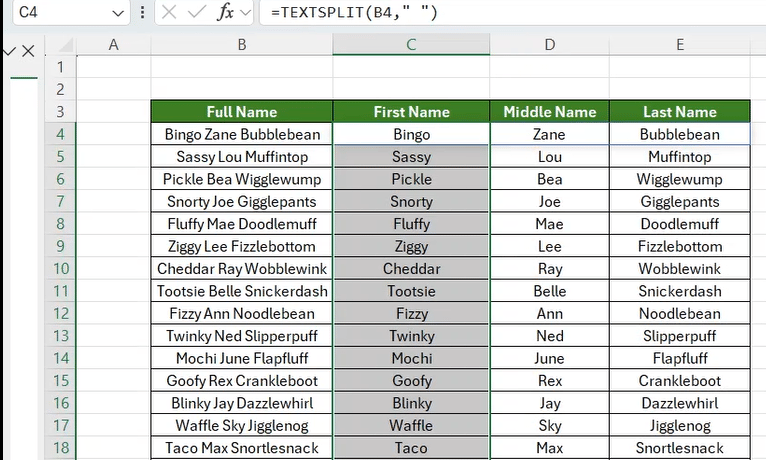Select cell Ziggy Lee Fizzlebottom
The image size is (766, 460).
242,246
